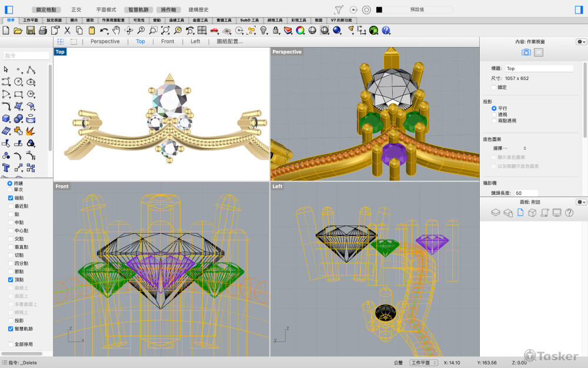The height and width of the screenshot is (368, 588).
Task: Click the Save file floppy disk icon
Action: (x=31, y=31)
